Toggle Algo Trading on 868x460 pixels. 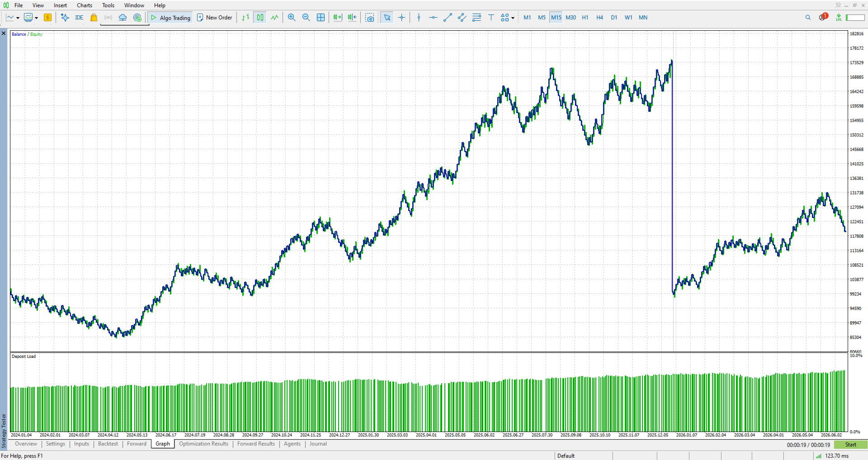[x=170, y=18]
